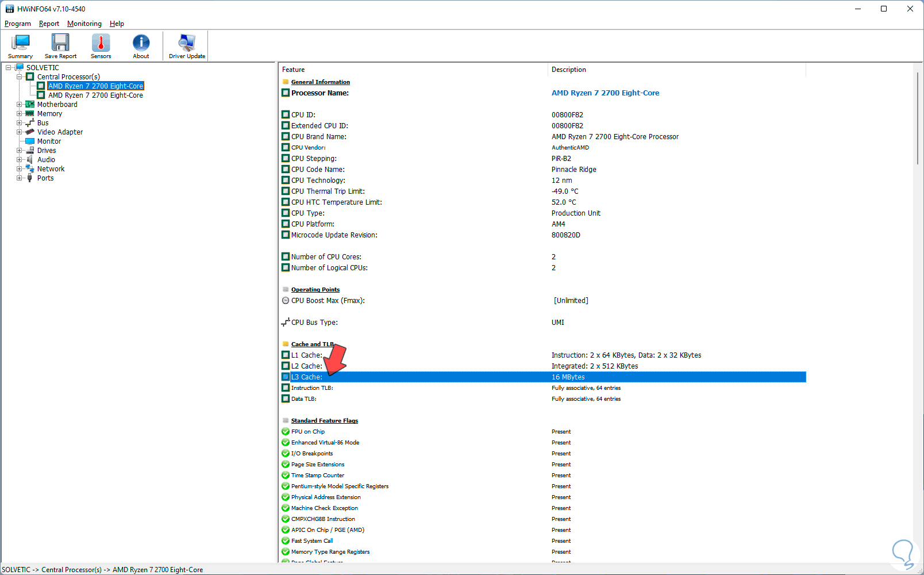This screenshot has width=924, height=575.
Task: Select the L1 Cache row
Action: pyautogui.click(x=543, y=355)
